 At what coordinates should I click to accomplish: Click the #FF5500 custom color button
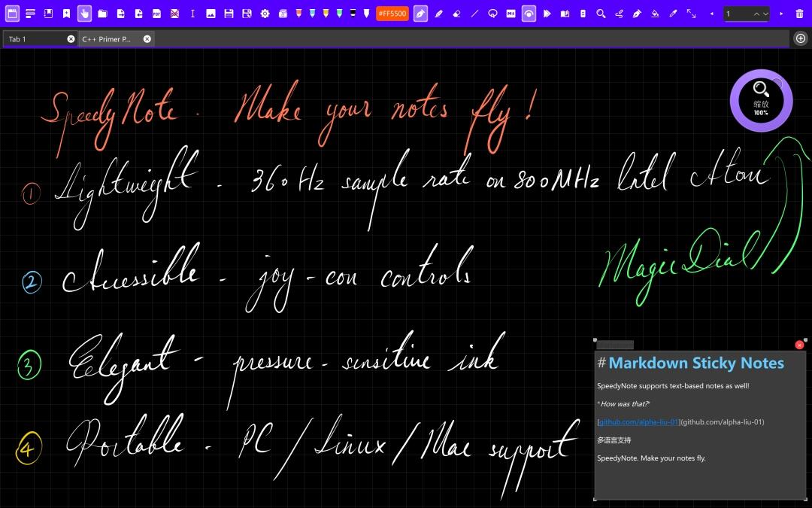(x=392, y=14)
